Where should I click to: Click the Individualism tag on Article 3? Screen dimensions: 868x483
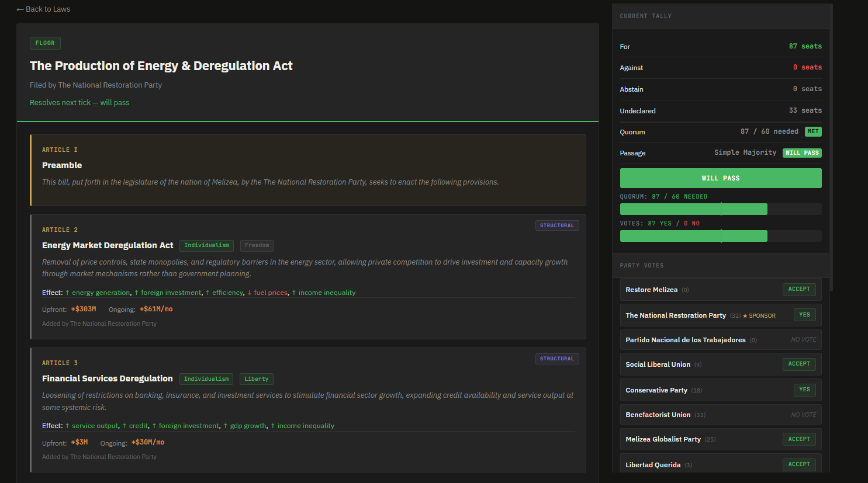click(x=206, y=379)
